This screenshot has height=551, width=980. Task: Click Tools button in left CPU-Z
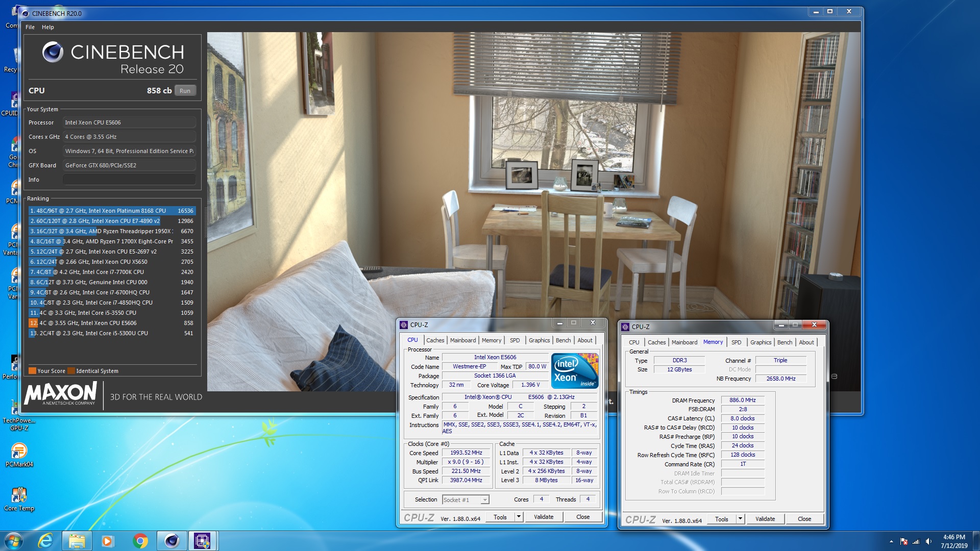tap(500, 517)
